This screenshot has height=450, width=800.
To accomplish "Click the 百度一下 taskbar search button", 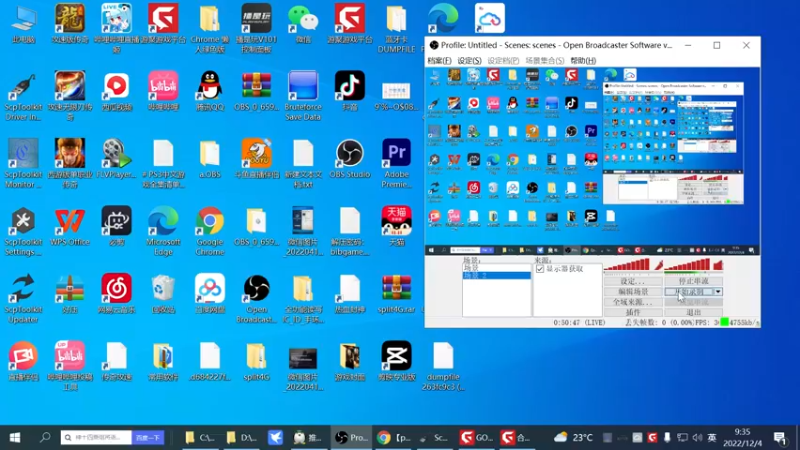I will tap(148, 437).
